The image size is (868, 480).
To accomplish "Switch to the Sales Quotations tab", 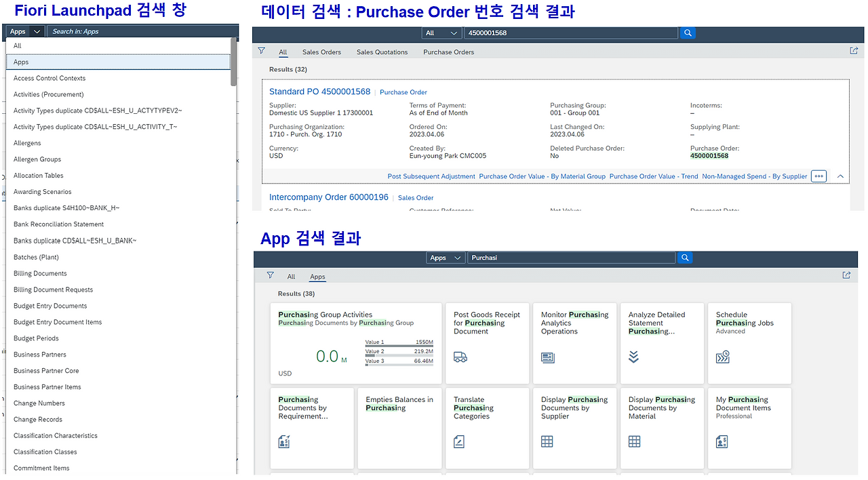I will tap(380, 52).
